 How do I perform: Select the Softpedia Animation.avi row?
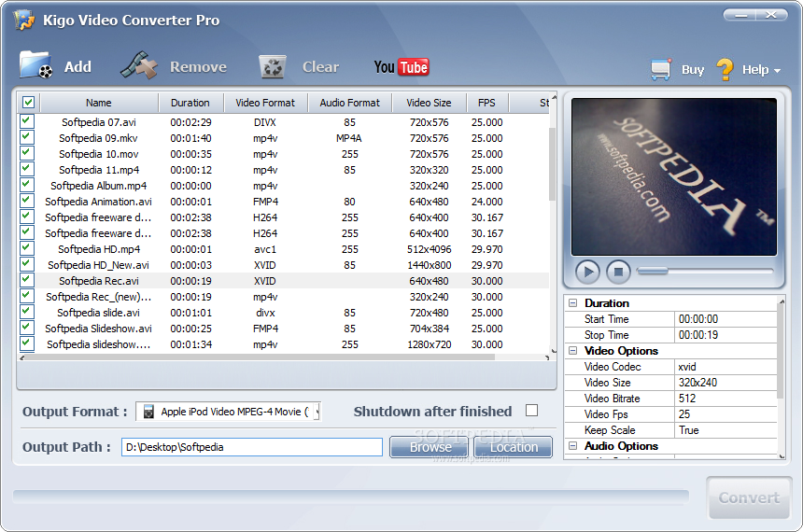coord(284,202)
